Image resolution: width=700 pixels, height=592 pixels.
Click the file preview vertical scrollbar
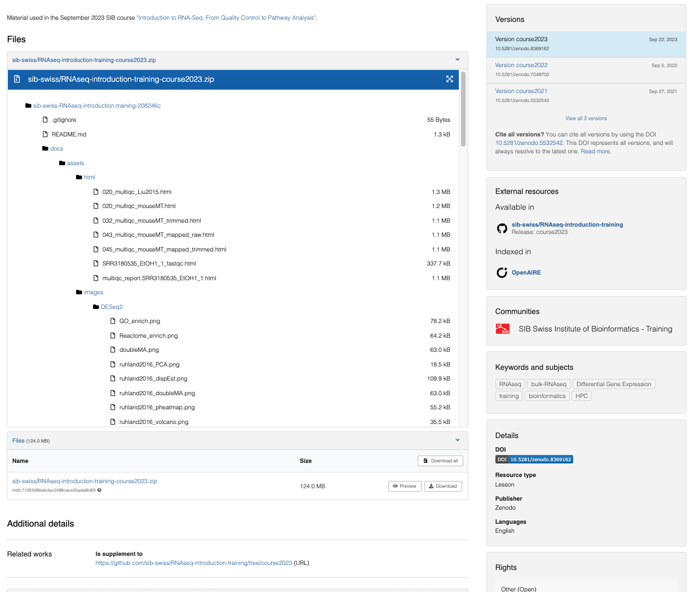point(463,109)
